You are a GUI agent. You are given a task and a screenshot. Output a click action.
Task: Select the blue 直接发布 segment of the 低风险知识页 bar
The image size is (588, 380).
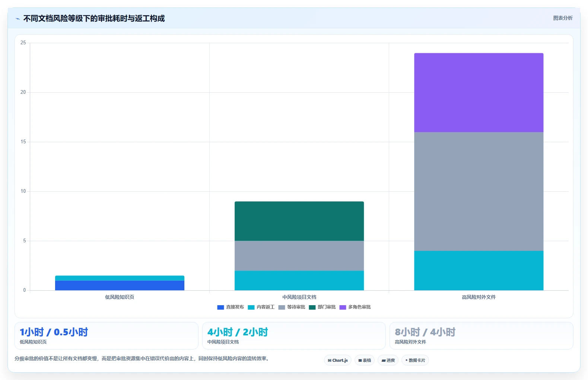pyautogui.click(x=120, y=285)
